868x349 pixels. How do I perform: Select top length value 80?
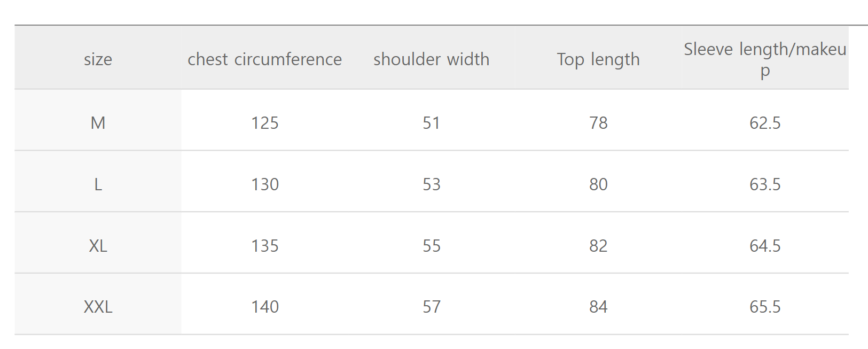[598, 184]
